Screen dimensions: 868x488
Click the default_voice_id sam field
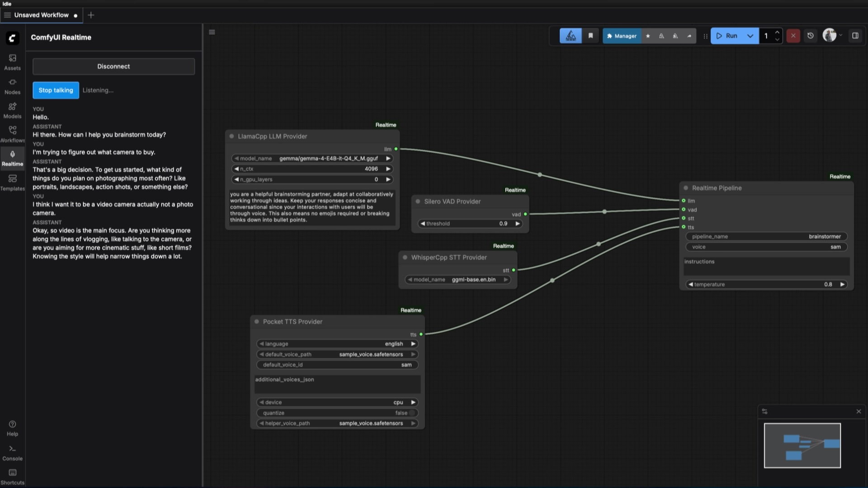pyautogui.click(x=337, y=365)
